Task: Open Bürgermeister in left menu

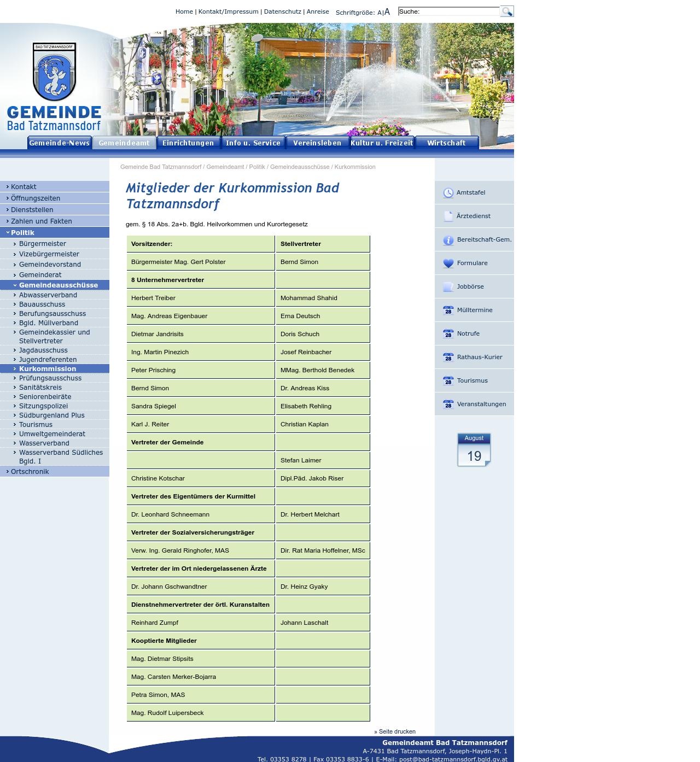Action: (55, 244)
